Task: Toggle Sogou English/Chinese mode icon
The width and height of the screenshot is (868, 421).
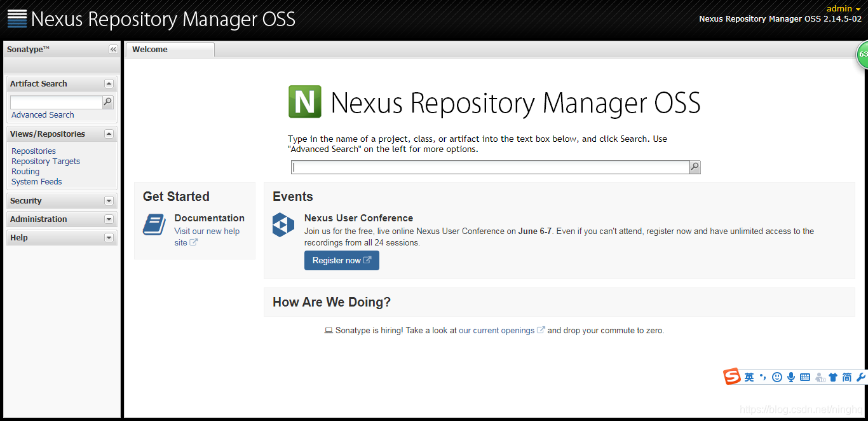Action: (749, 377)
